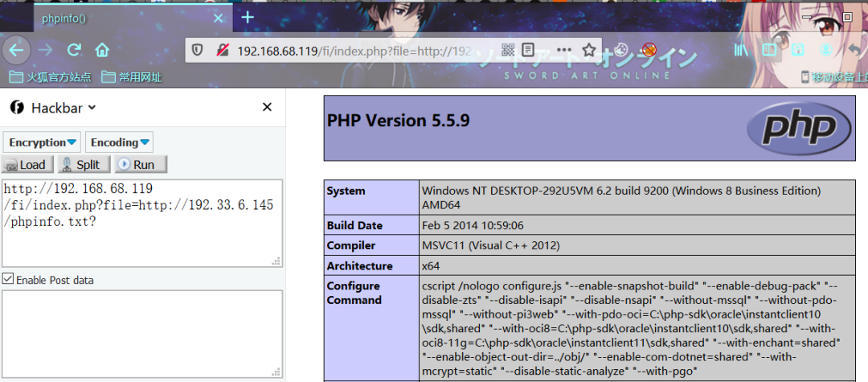Click the Run button in Hackbar
Image resolution: width=868 pixels, height=382 pixels.
point(141,164)
